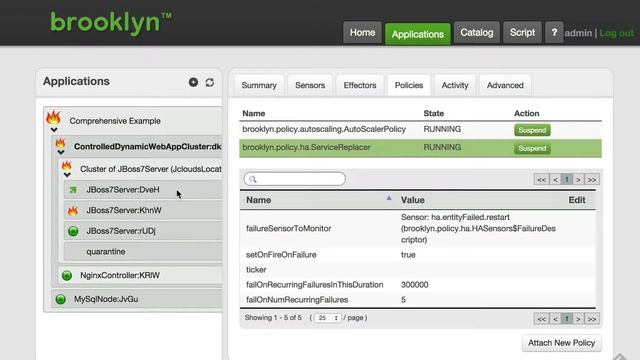Select the quarantine tree entry
Image resolution: width=640 pixels, height=360 pixels.
[106, 252]
